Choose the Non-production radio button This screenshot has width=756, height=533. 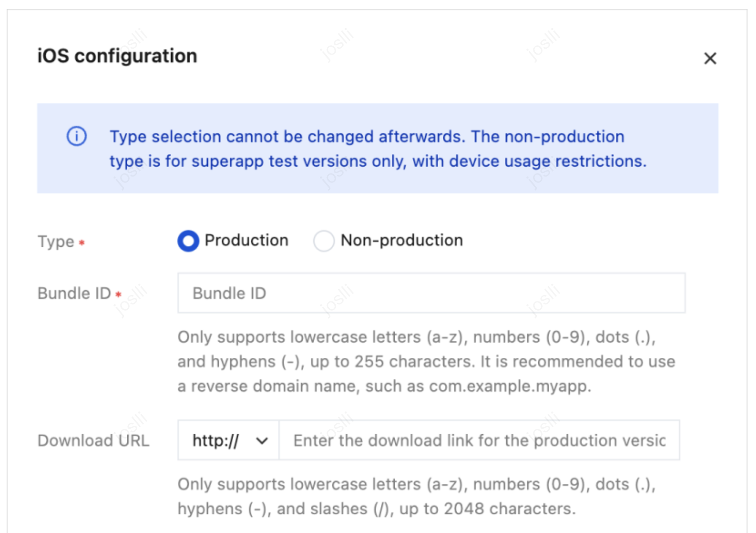pyautogui.click(x=324, y=241)
